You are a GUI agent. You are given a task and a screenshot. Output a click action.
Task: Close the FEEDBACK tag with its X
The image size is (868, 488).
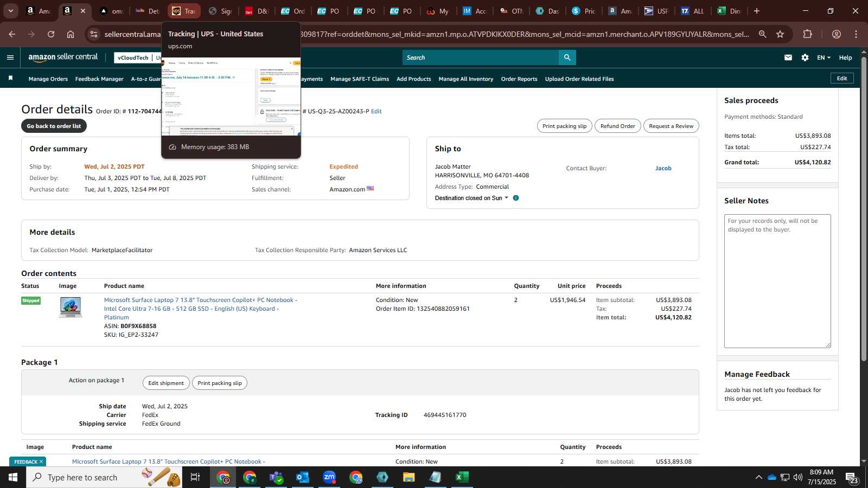41,461
